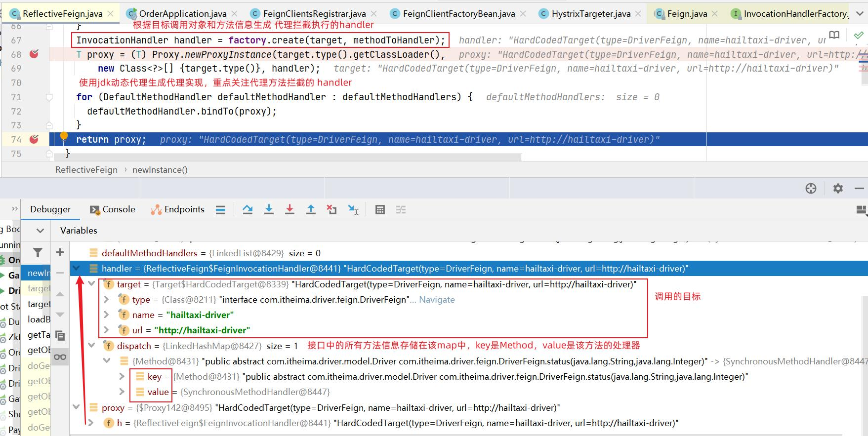Click Trace Current Stream Chain icon

tap(401, 210)
